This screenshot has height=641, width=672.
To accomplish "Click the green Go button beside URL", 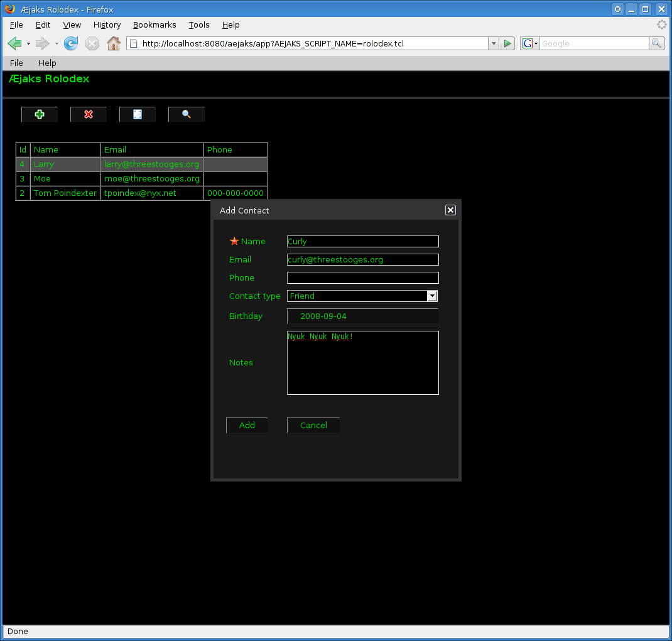I will [x=508, y=43].
